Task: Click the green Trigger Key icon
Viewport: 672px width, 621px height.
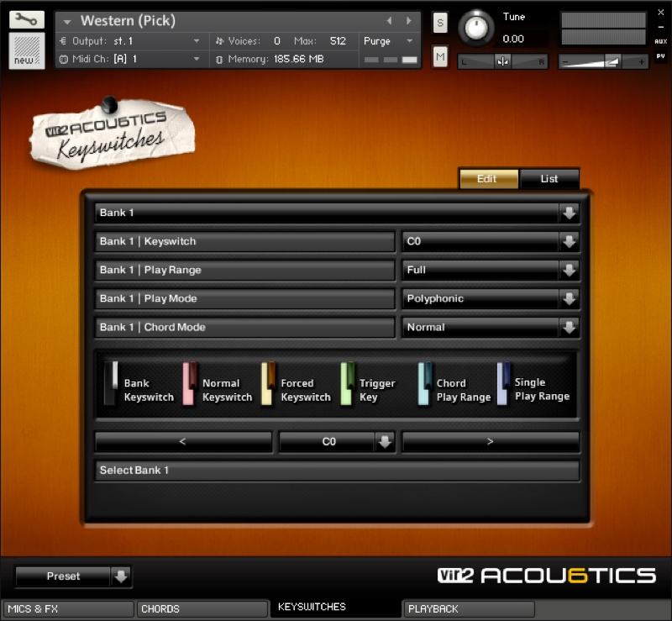Action: pyautogui.click(x=347, y=383)
